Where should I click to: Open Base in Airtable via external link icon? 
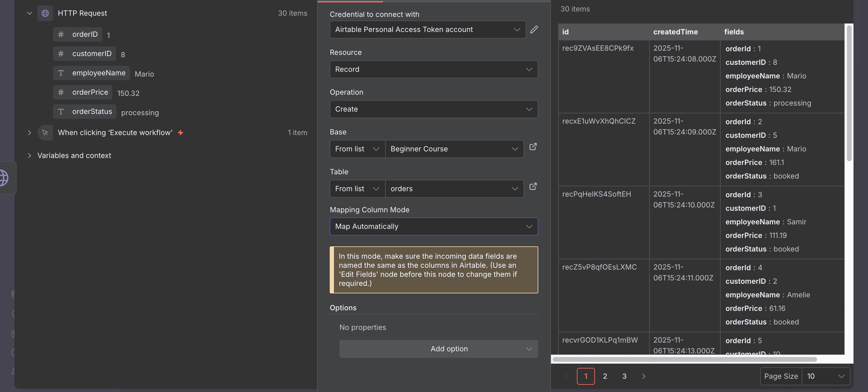pos(533,147)
